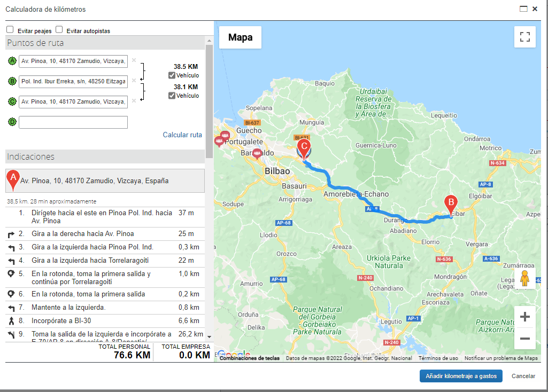This screenshot has width=548, height=392.
Task: Click Notificar un problema de Maps
Action: (501, 358)
